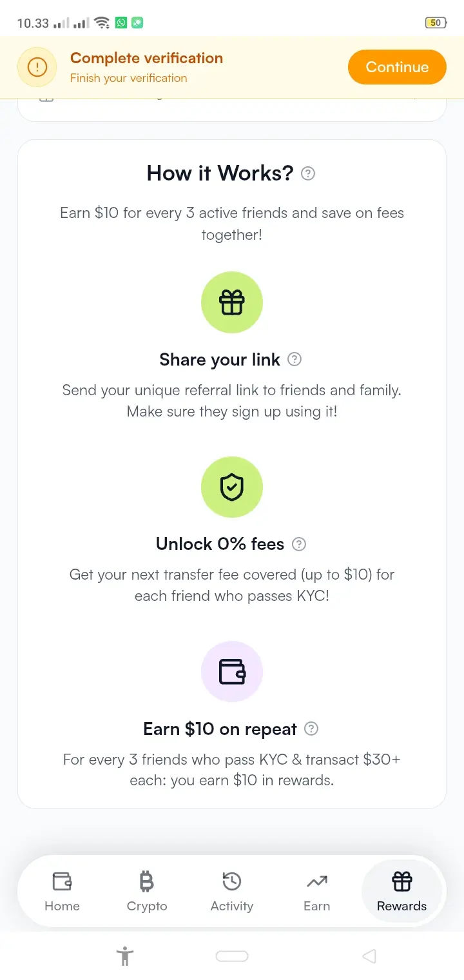Tap the Android home pill button
464x980 pixels.
click(232, 956)
